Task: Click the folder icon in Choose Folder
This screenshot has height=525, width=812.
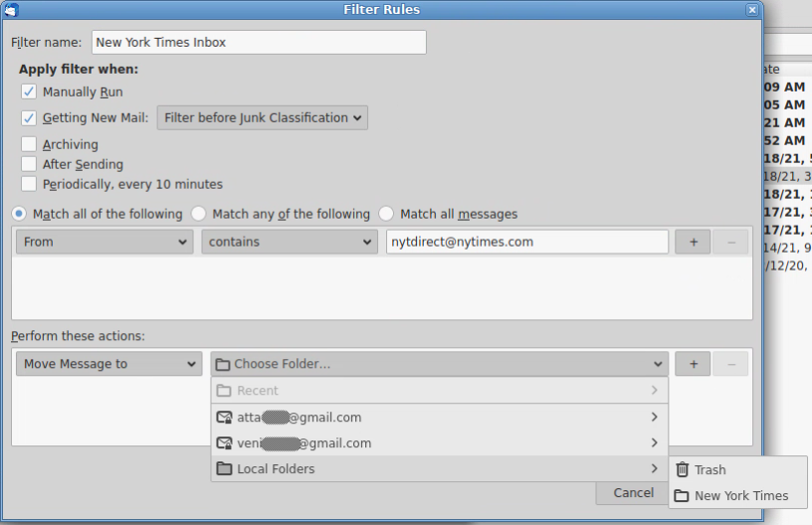Action: click(223, 364)
